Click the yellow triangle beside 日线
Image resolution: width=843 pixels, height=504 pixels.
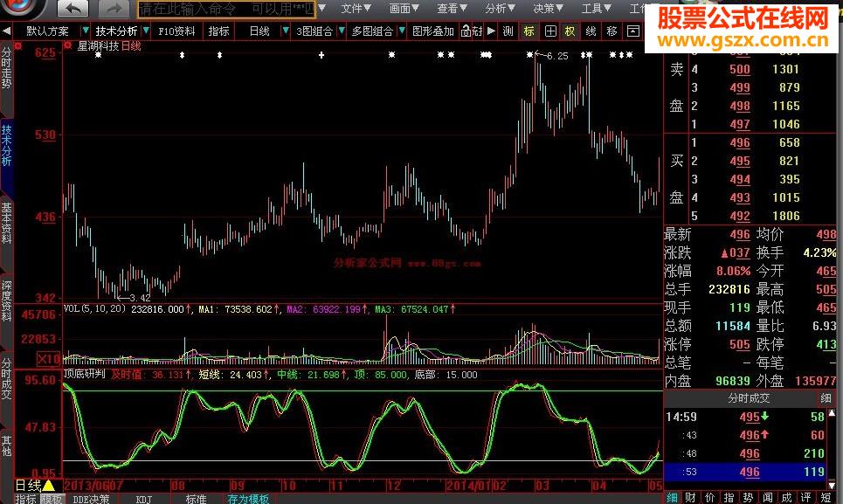(49, 486)
